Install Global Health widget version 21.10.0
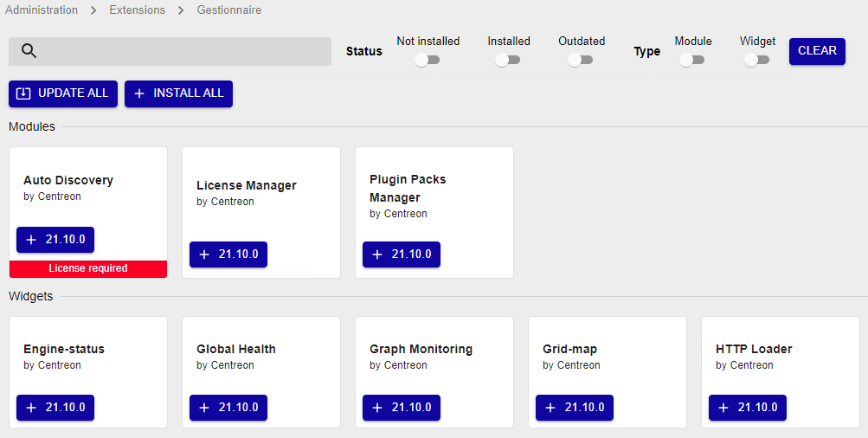This screenshot has height=438, width=868. tap(228, 408)
